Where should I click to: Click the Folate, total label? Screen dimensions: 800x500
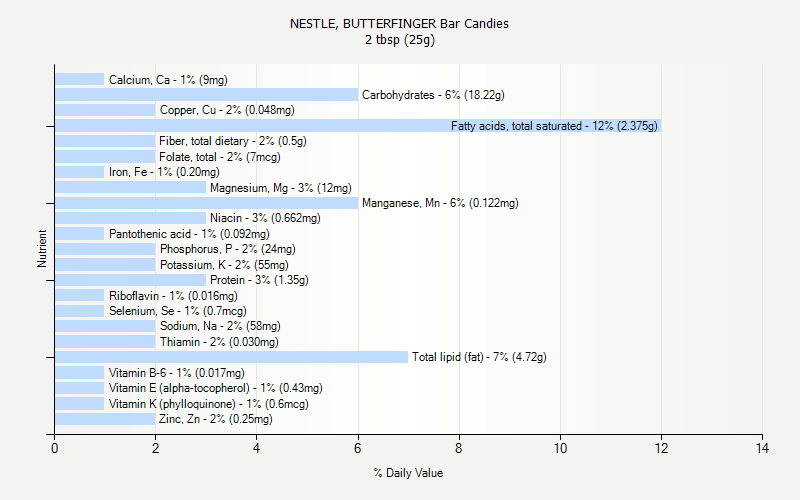tap(220, 157)
